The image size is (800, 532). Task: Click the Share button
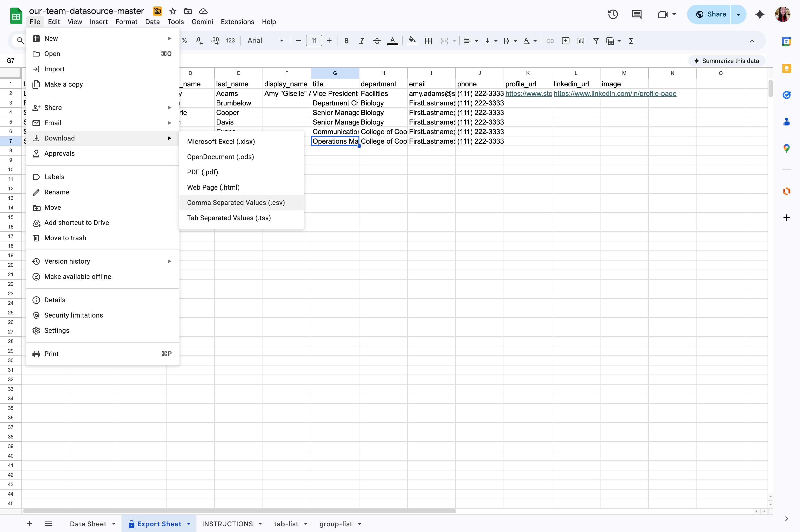[711, 14]
